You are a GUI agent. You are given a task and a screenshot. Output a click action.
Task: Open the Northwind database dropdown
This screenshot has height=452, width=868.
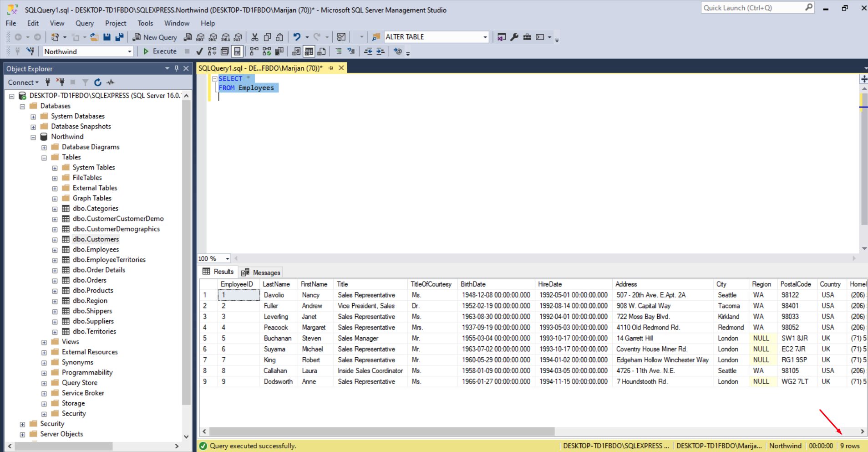[130, 51]
